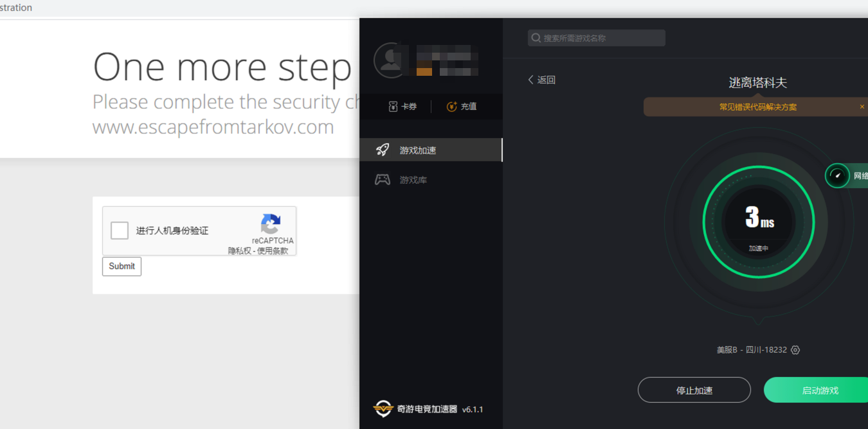Click the Submit button on the security page

coord(122,267)
